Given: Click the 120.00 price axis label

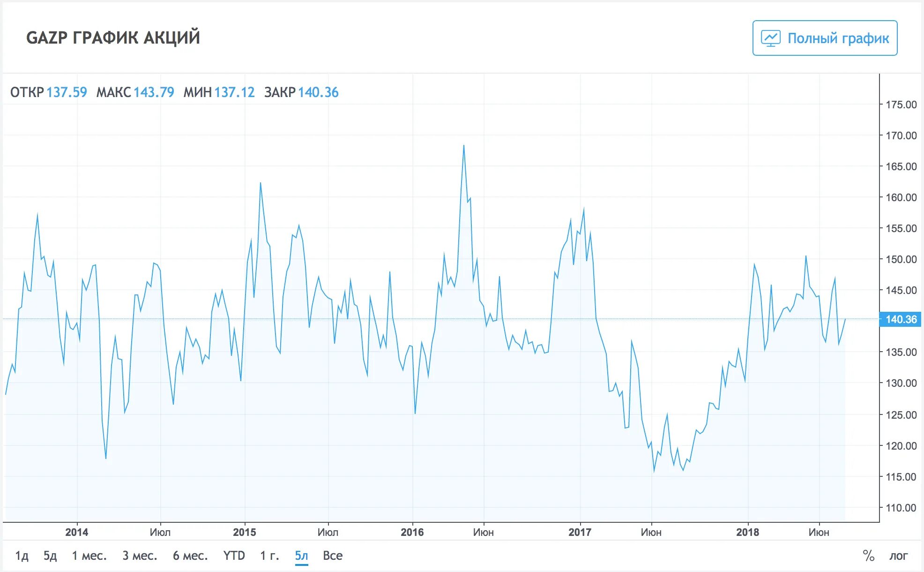Looking at the screenshot, I should click(x=901, y=446).
